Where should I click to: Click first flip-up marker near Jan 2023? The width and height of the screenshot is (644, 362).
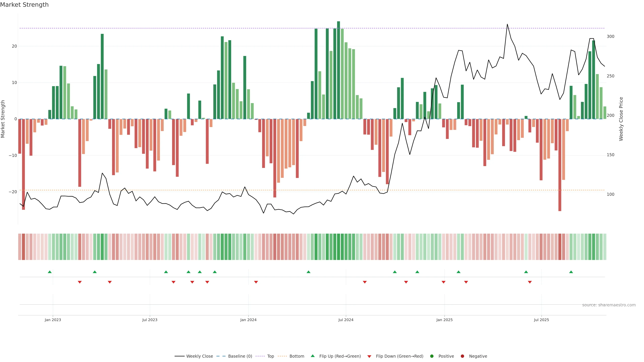coord(50,272)
